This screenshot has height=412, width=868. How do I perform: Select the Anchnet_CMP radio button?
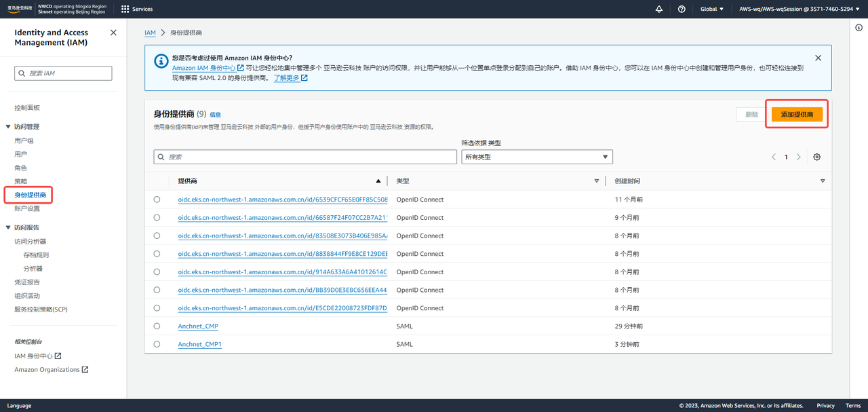(x=157, y=326)
